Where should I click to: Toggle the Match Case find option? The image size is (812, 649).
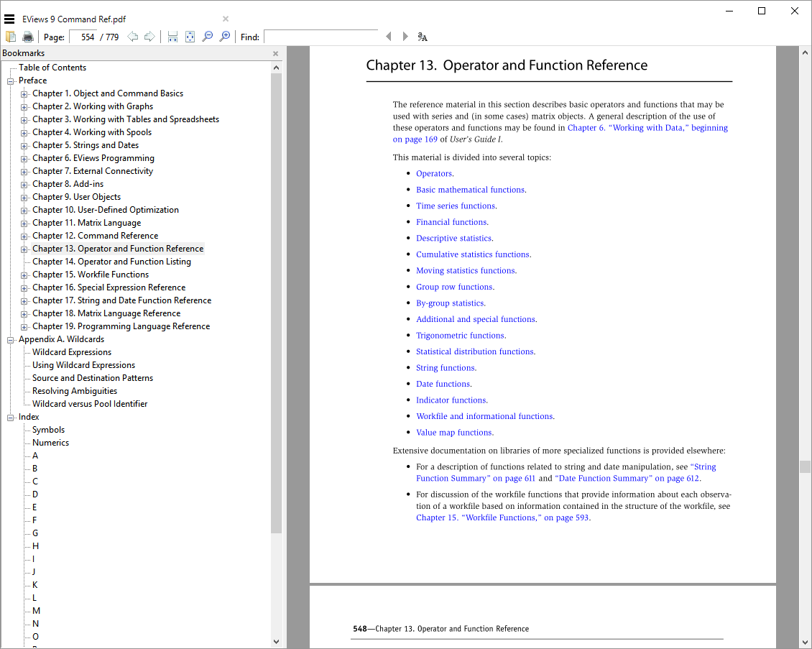423,37
